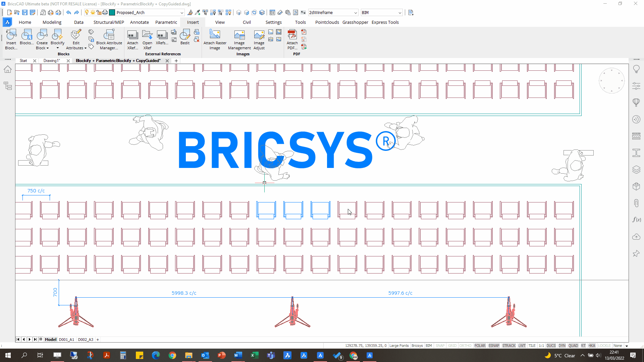Click the Bedit block editor icon
Viewport: 644px width, 362px height.
coord(185,35)
